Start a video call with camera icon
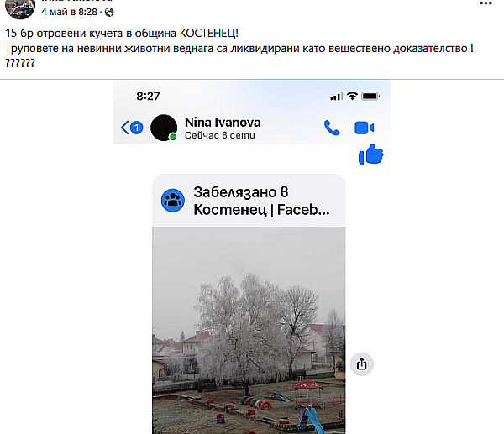The width and height of the screenshot is (504, 434). click(365, 128)
